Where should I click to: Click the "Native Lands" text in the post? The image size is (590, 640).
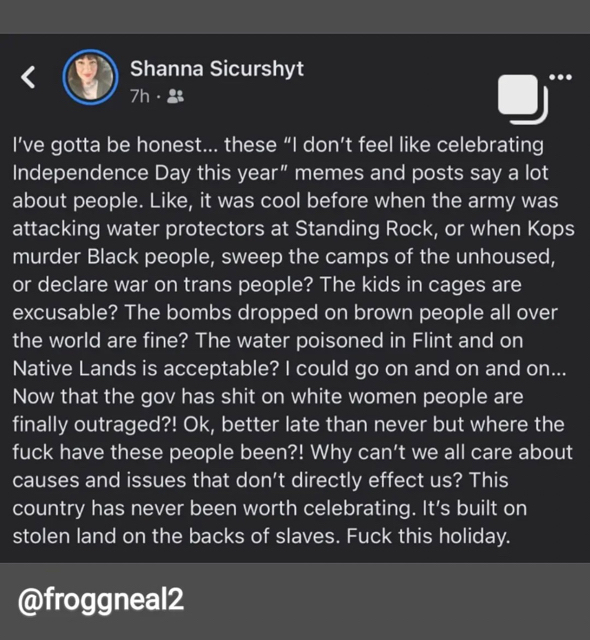pyautogui.click(x=74, y=369)
